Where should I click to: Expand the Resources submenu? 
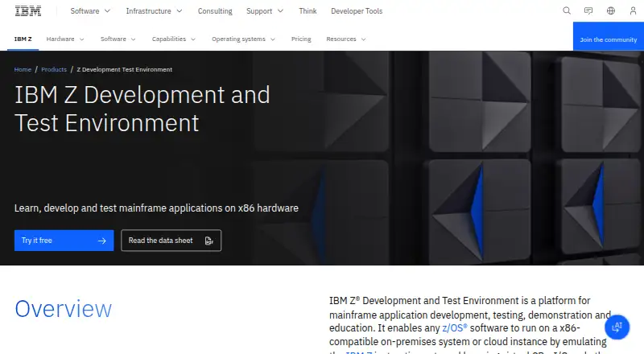pyautogui.click(x=346, y=39)
